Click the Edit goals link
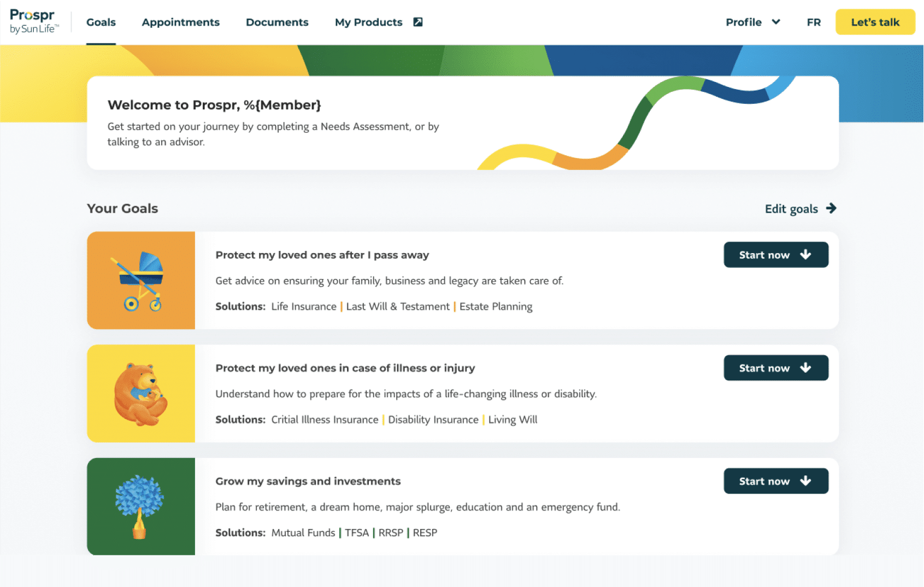Viewport: 924px width, 587px height. point(801,209)
